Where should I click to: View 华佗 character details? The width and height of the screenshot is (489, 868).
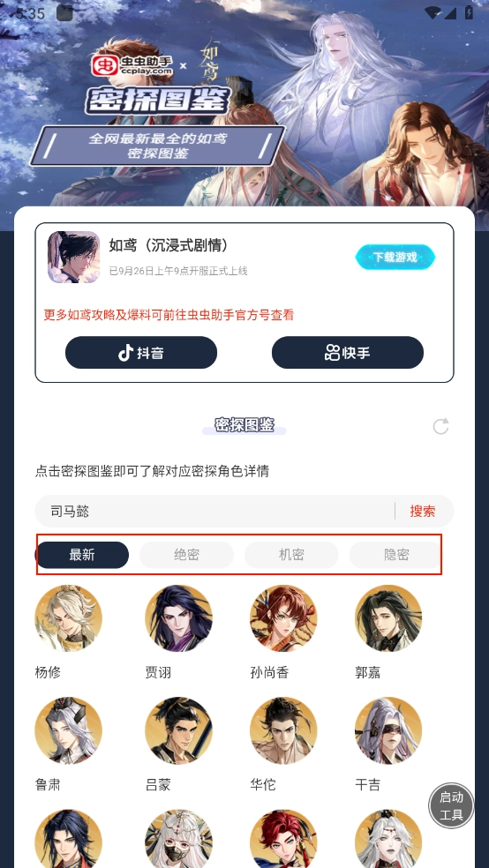click(x=283, y=730)
